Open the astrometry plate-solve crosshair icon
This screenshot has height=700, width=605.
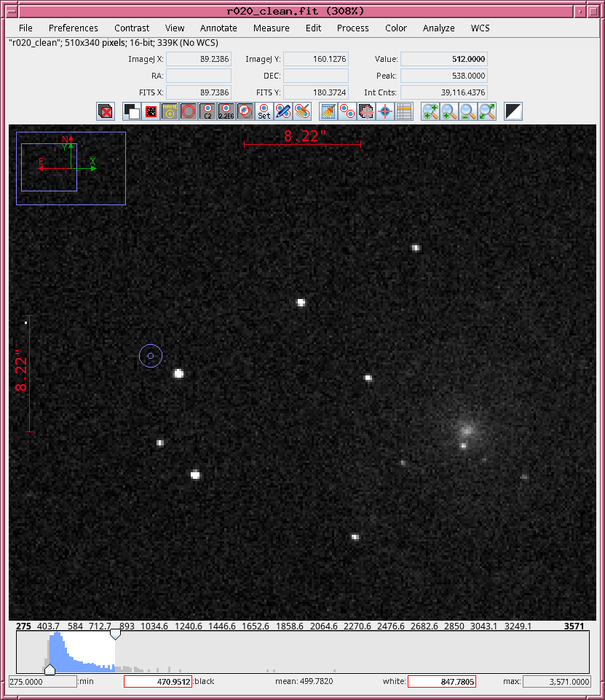(386, 111)
